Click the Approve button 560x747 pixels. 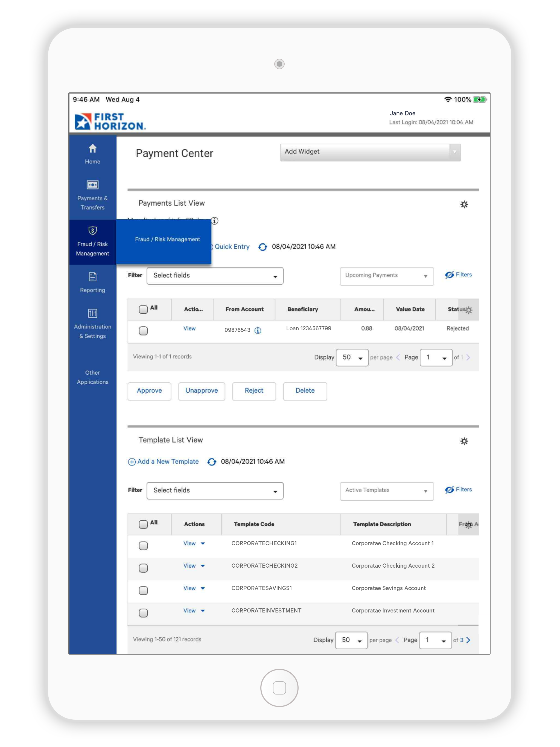(x=149, y=391)
